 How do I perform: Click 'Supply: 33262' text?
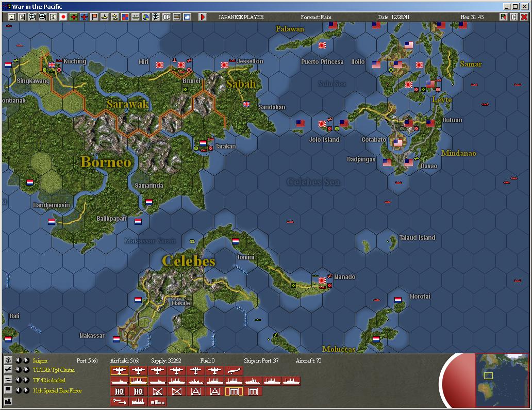166,360
